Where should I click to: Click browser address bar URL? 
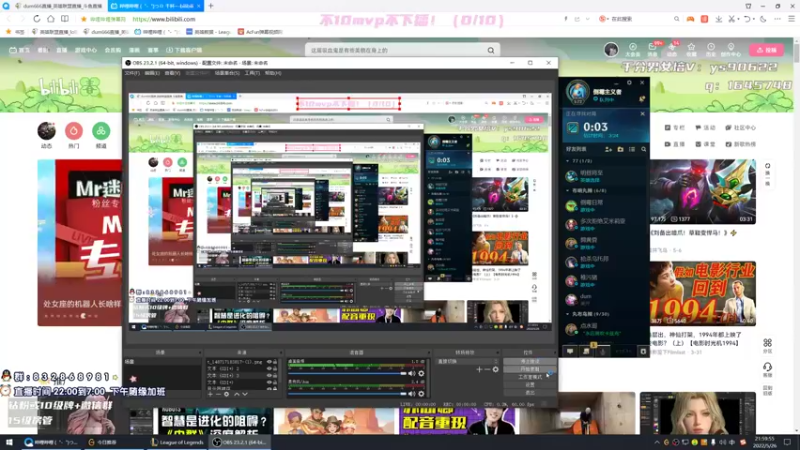(164, 19)
